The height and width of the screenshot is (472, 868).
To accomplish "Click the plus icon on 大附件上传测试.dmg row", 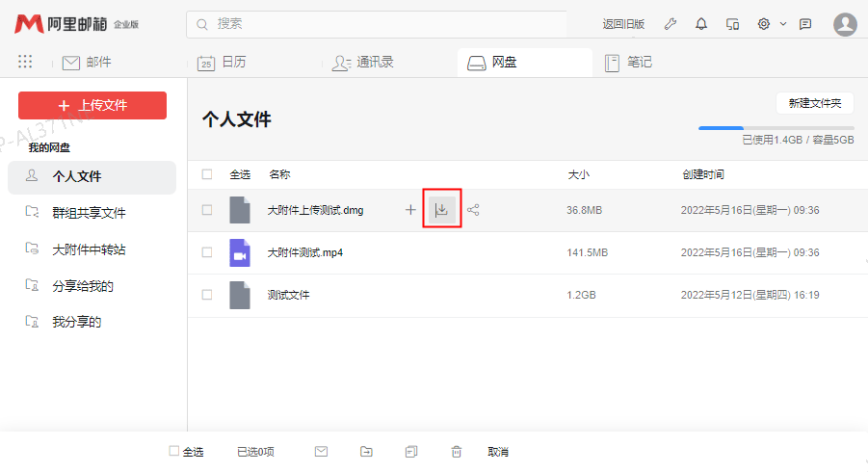I will coord(410,210).
